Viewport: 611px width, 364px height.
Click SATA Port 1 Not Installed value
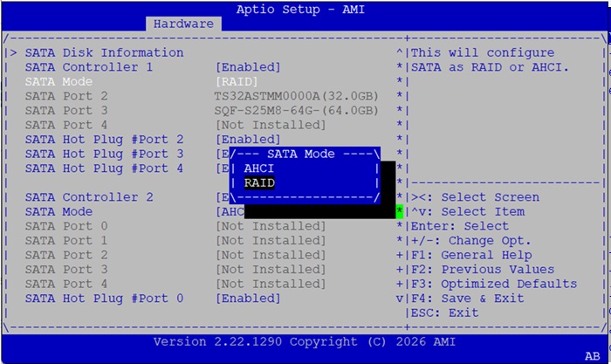(271, 240)
